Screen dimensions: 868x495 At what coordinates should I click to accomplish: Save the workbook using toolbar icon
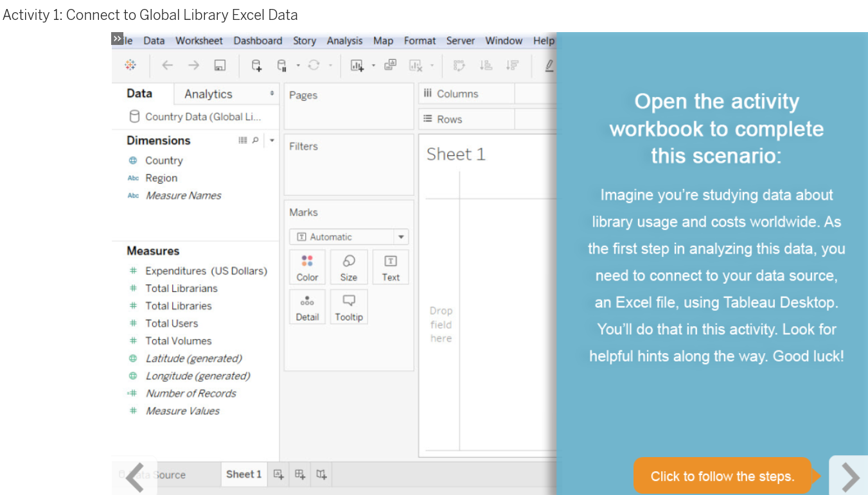(219, 65)
